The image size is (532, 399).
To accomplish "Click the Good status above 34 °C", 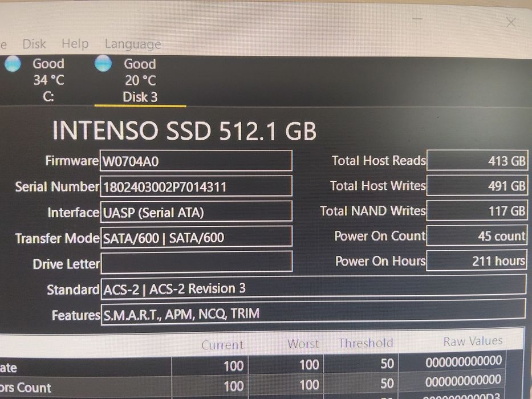I will tap(48, 63).
